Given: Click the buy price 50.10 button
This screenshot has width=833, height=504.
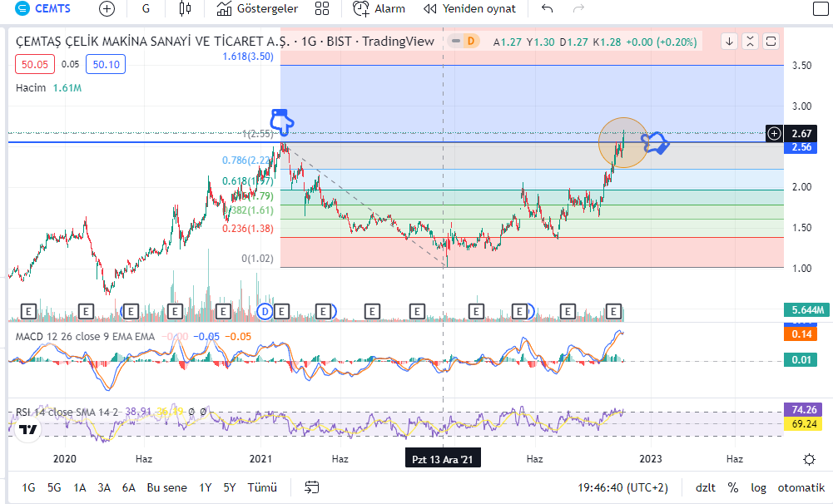Looking at the screenshot, I should [106, 64].
